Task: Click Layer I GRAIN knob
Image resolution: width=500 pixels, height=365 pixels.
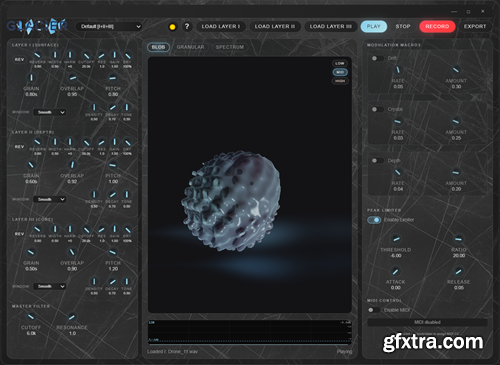Action: point(31,77)
